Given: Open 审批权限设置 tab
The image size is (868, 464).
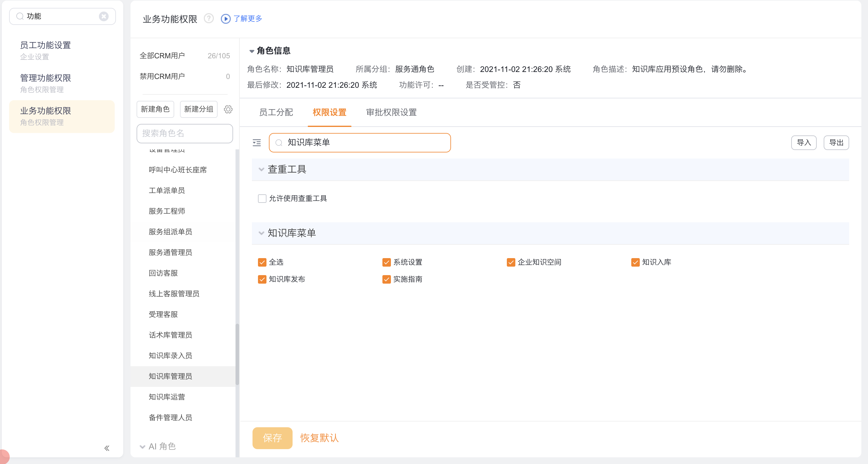Looking at the screenshot, I should tap(391, 112).
